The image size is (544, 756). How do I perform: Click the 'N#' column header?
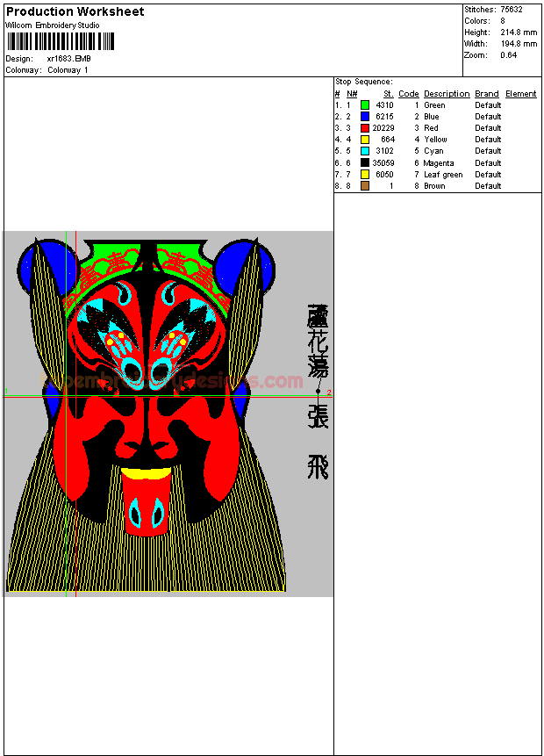(x=352, y=94)
